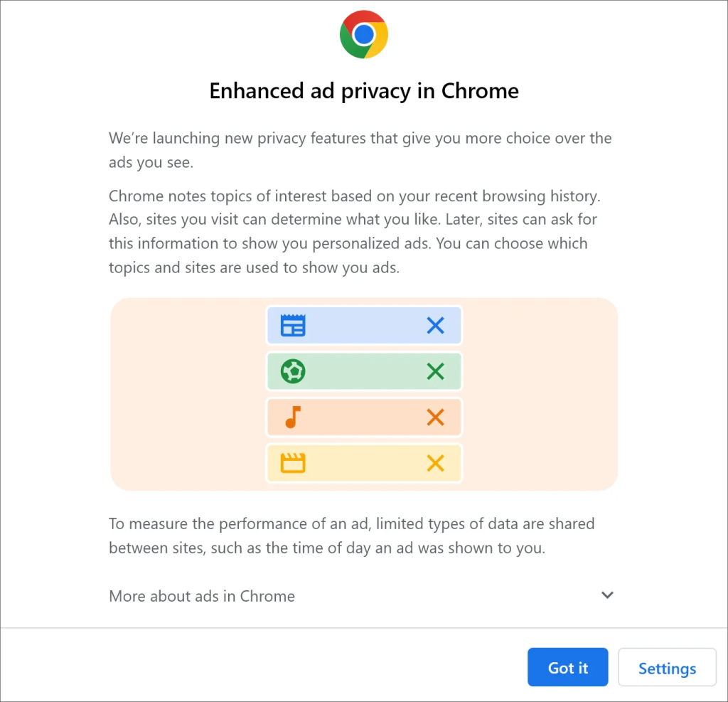Viewport: 728px width, 702px height.
Task: Click the Chrome logo icon
Action: 363,33
